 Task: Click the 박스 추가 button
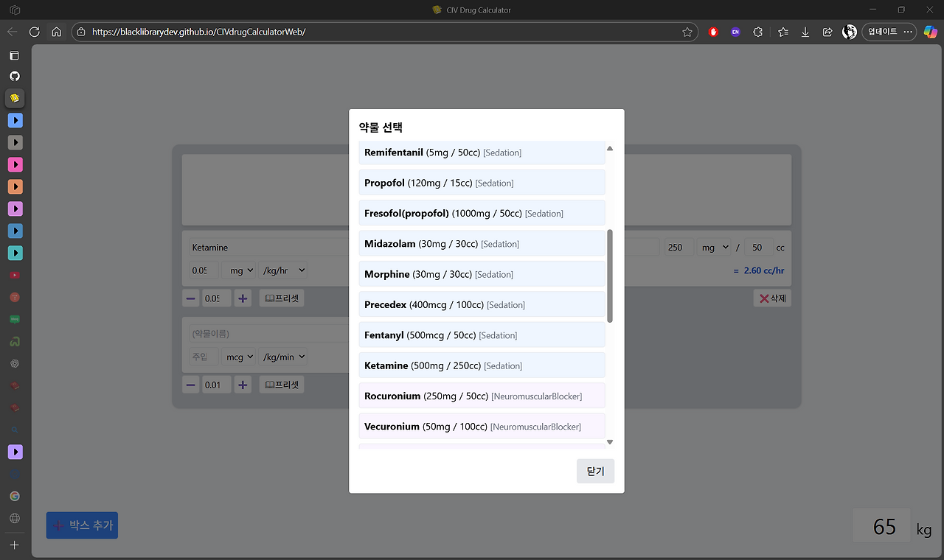[x=82, y=525]
